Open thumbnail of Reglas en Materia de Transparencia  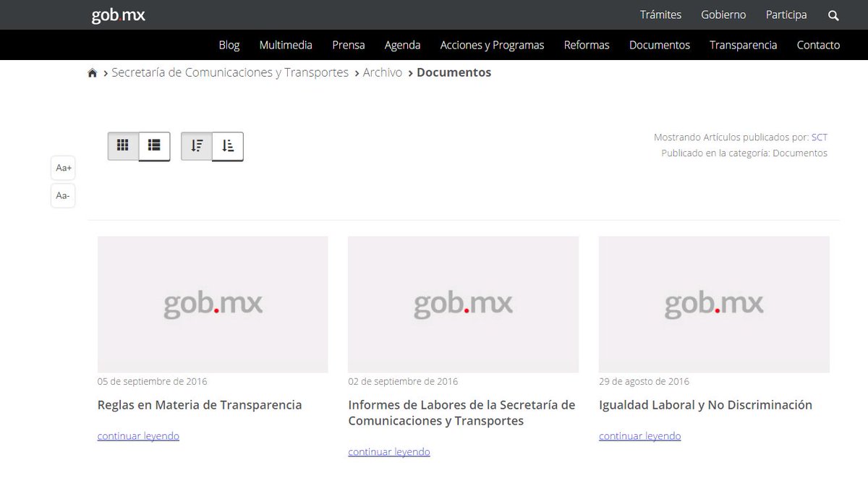(213, 305)
